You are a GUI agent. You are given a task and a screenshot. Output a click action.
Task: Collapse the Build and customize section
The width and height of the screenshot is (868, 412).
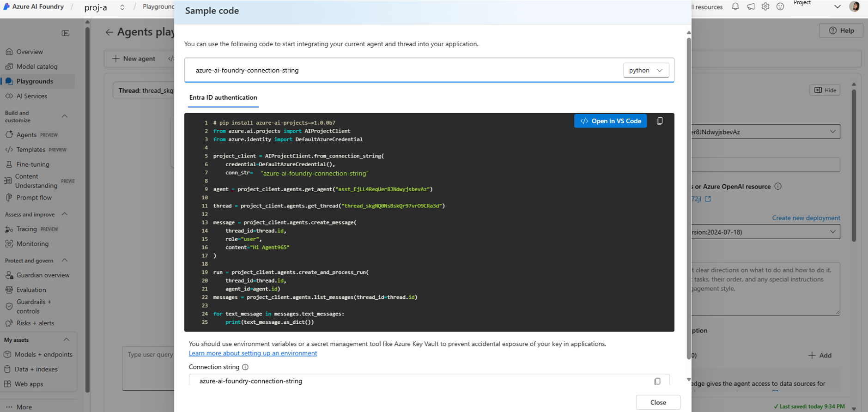tap(65, 116)
